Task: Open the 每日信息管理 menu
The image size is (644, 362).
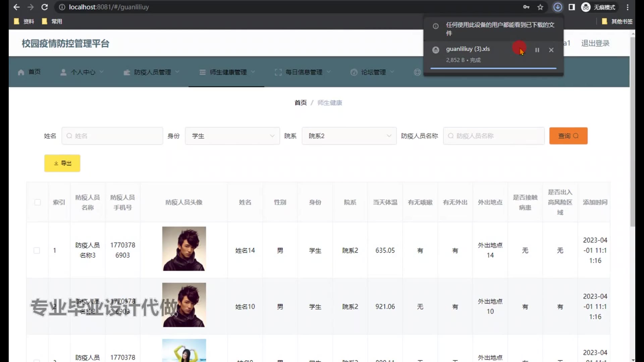Action: point(303,72)
